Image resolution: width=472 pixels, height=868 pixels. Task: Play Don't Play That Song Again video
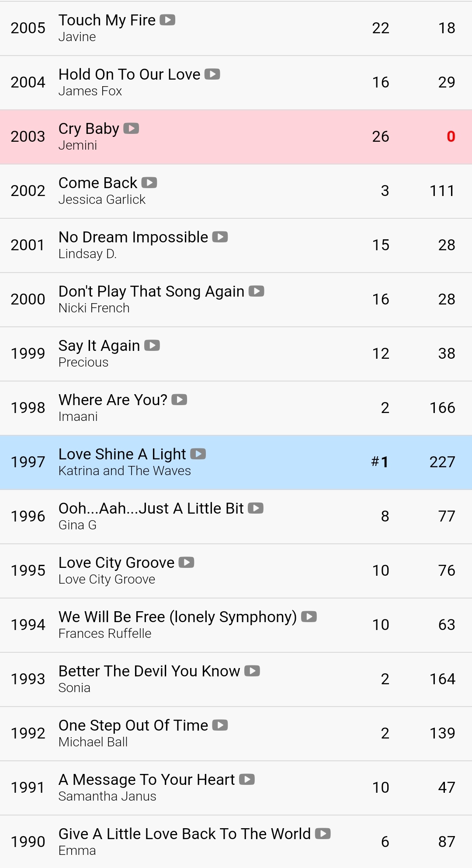257,291
